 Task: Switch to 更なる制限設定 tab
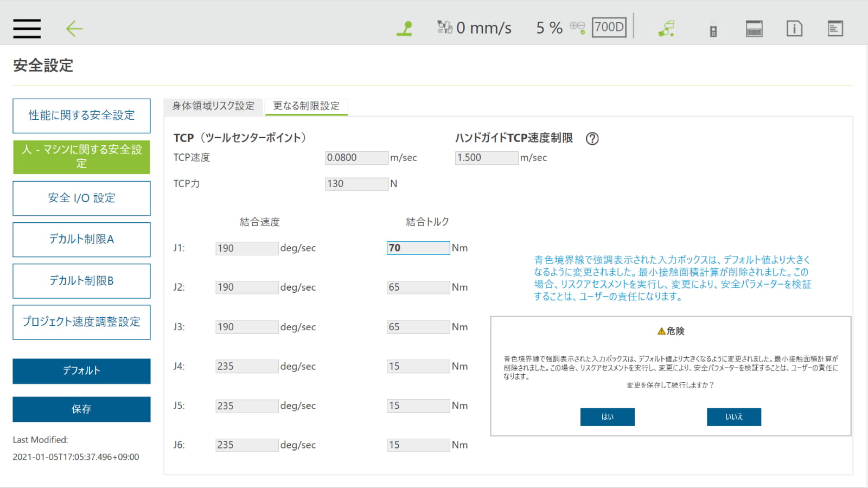pos(307,106)
